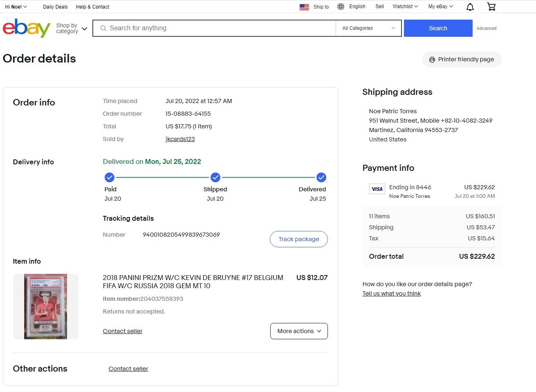Expand the Watchlist dropdown
Screen dimensions: 536x392
click(405, 7)
